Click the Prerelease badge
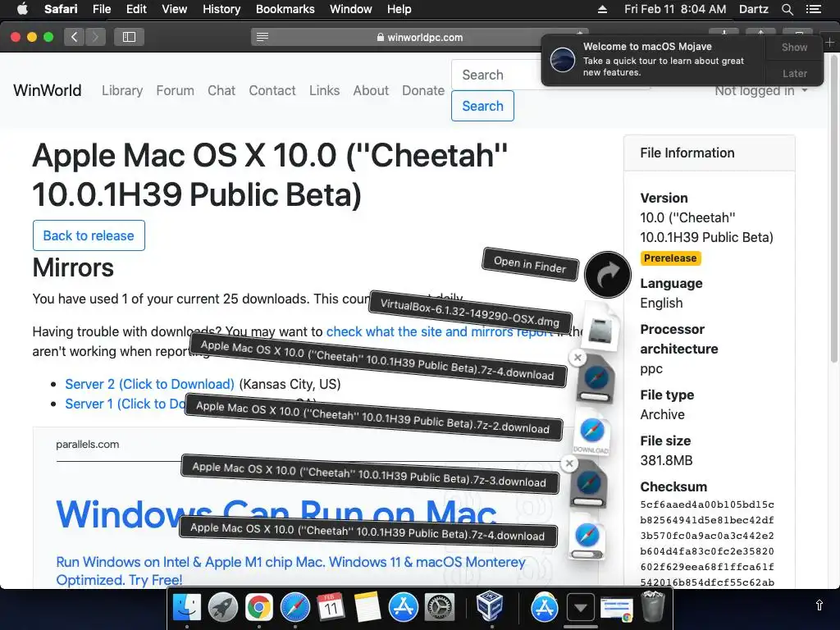Screen dimensions: 840x630 670,258
